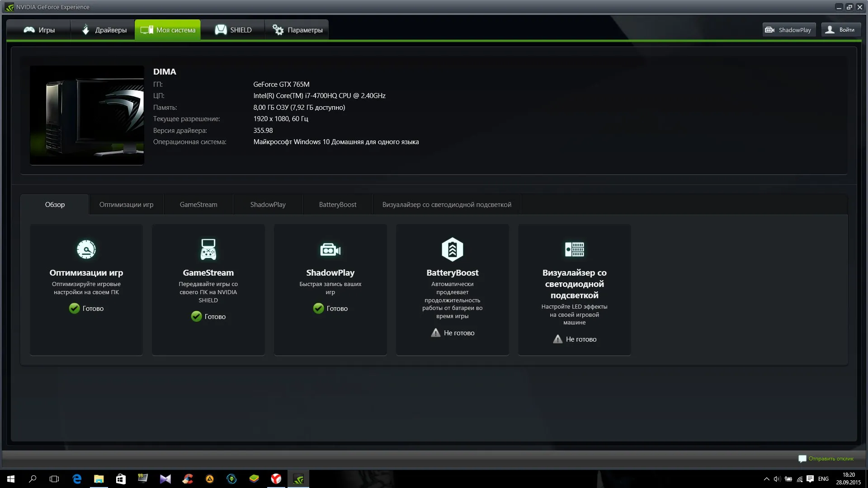Screen dimensions: 868x488
Task: Click the 8,00 ГБ ОЗУ memory value
Action: coord(299,108)
